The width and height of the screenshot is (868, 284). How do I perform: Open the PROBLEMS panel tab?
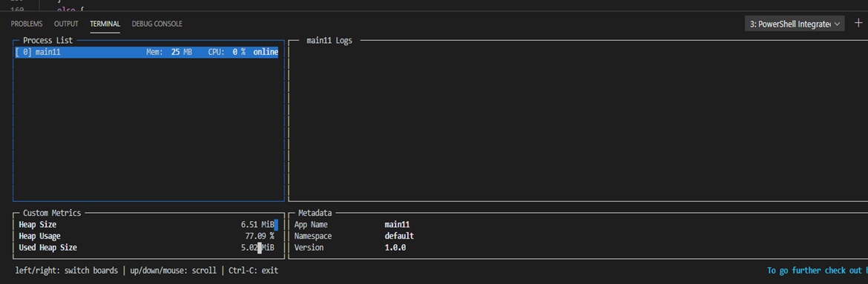[x=27, y=24]
